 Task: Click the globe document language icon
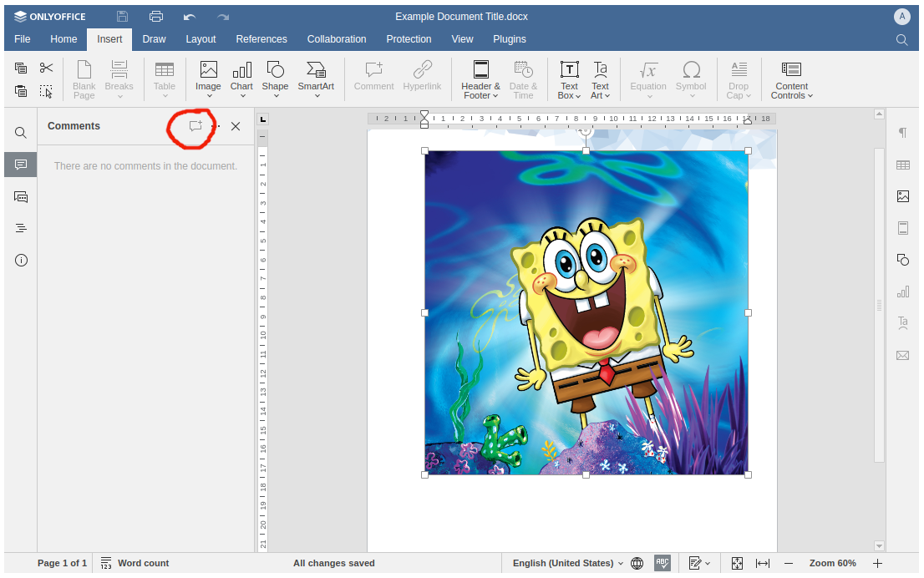pos(637,563)
